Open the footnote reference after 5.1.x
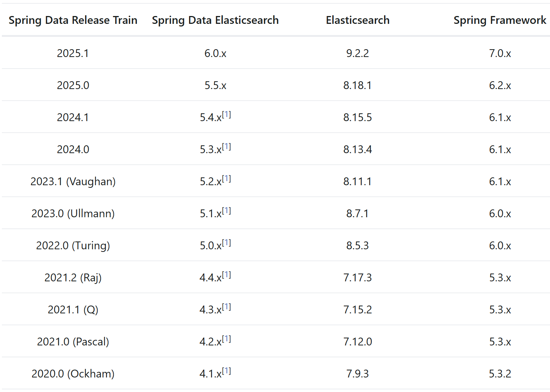550x392 pixels. pyautogui.click(x=226, y=211)
